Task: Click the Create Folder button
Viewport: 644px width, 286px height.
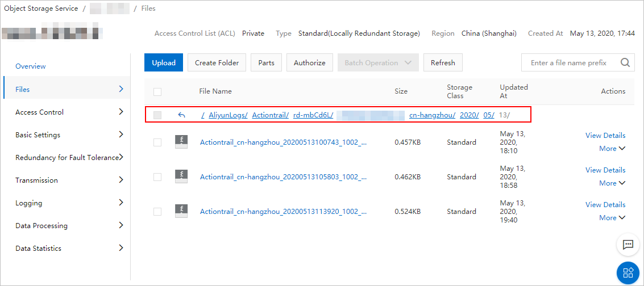Action: pos(217,62)
